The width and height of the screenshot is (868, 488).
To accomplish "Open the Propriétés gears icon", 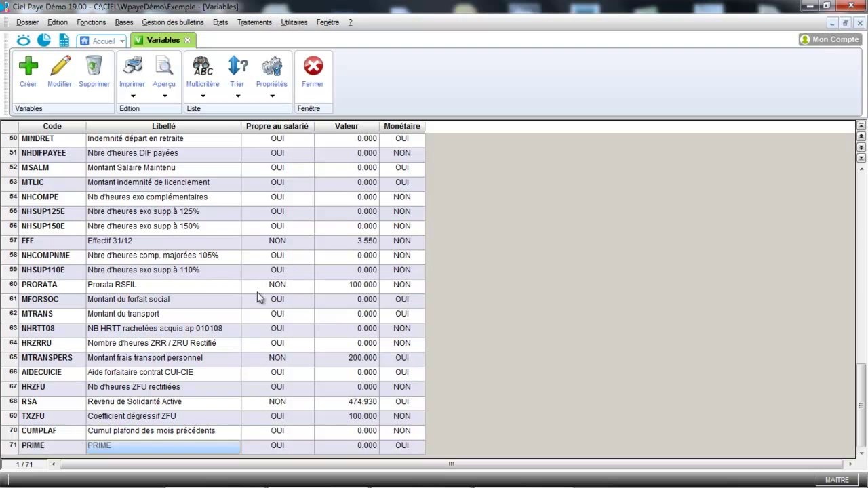I will (x=272, y=66).
